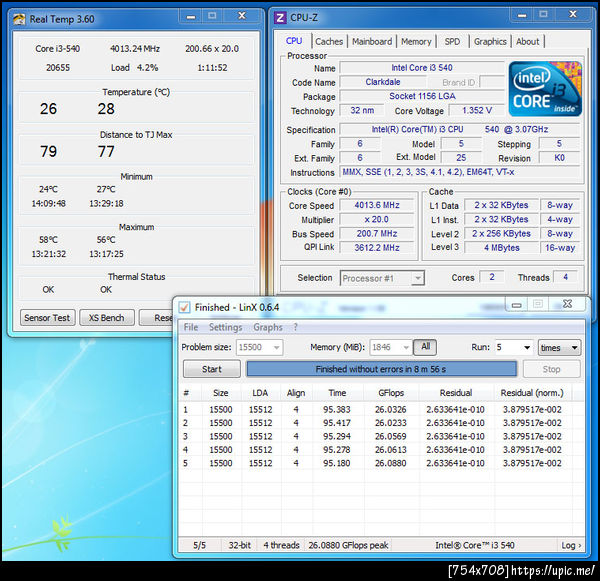Open the Memory (MiB) dropdown

pos(405,348)
